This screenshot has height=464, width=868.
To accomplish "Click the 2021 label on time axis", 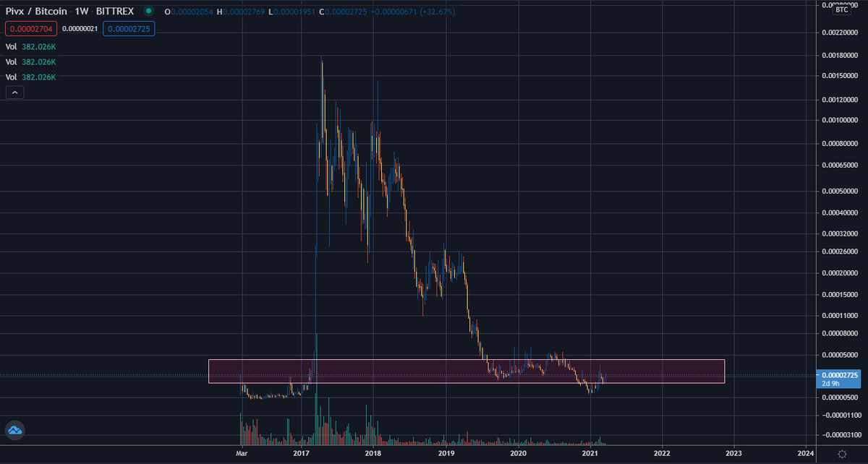I will tap(590, 452).
